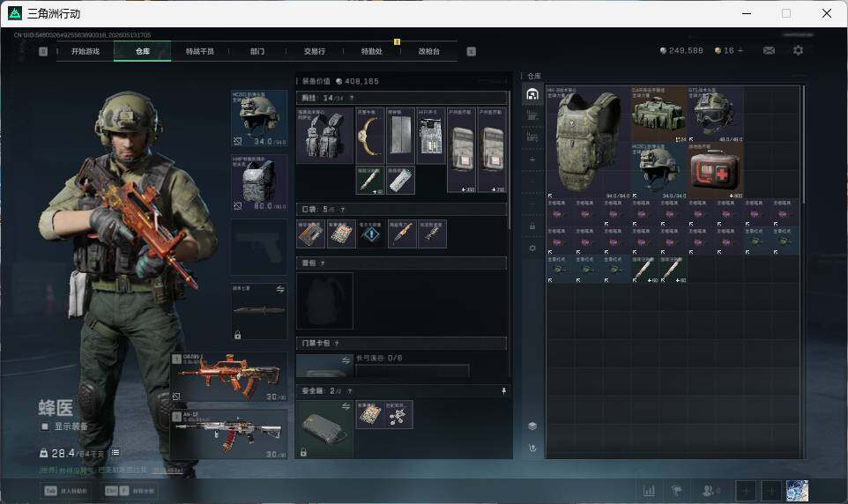This screenshot has width=848, height=504.
Task: Open the mail envelope icon
Action: (769, 50)
